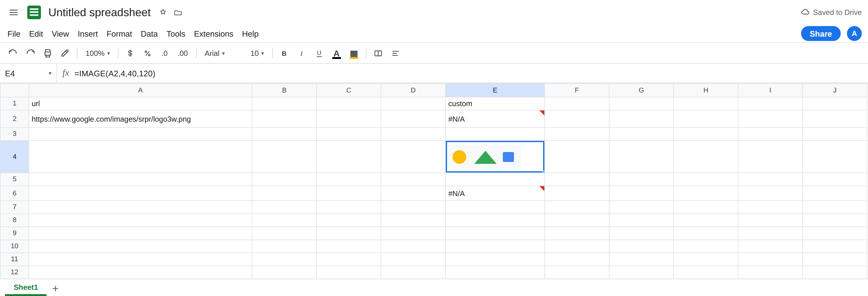
Task: Open the Extensions menu
Action: point(213,34)
